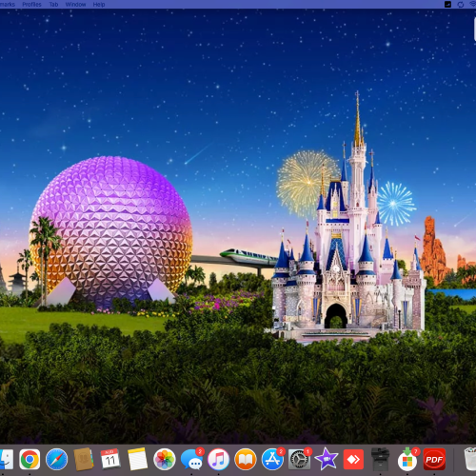
Task: Open the printer icon in the dock
Action: tap(380, 459)
